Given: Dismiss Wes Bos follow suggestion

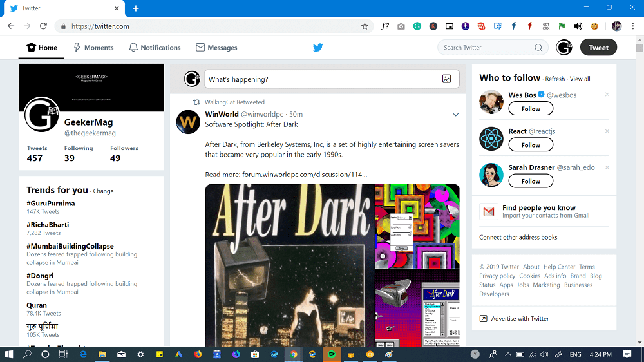Looking at the screenshot, I should point(607,95).
